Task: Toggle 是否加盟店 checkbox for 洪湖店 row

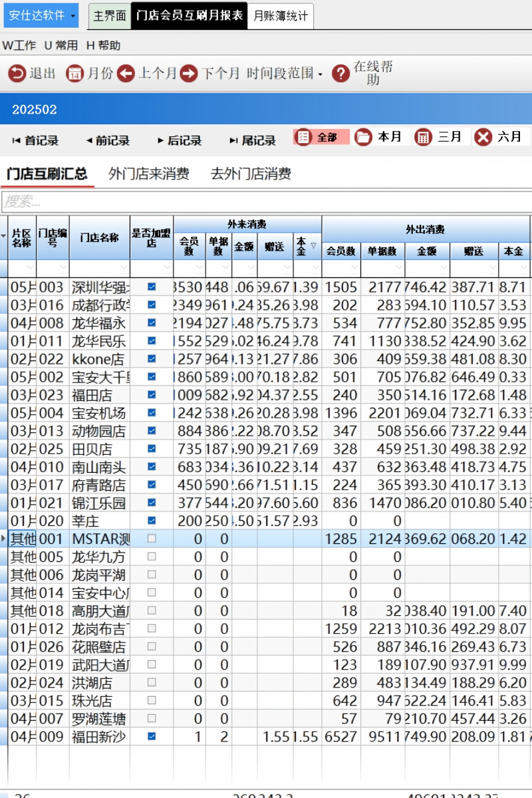Action: 152,682
